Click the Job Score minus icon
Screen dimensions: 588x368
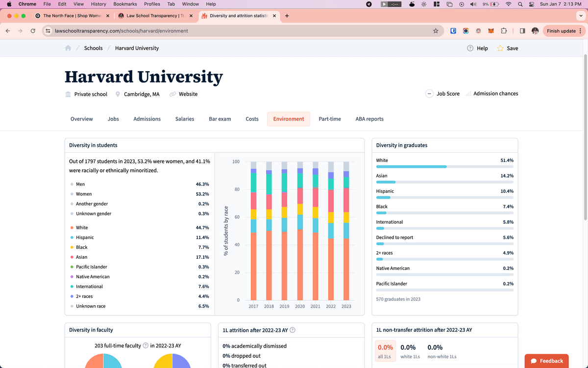coord(429,93)
